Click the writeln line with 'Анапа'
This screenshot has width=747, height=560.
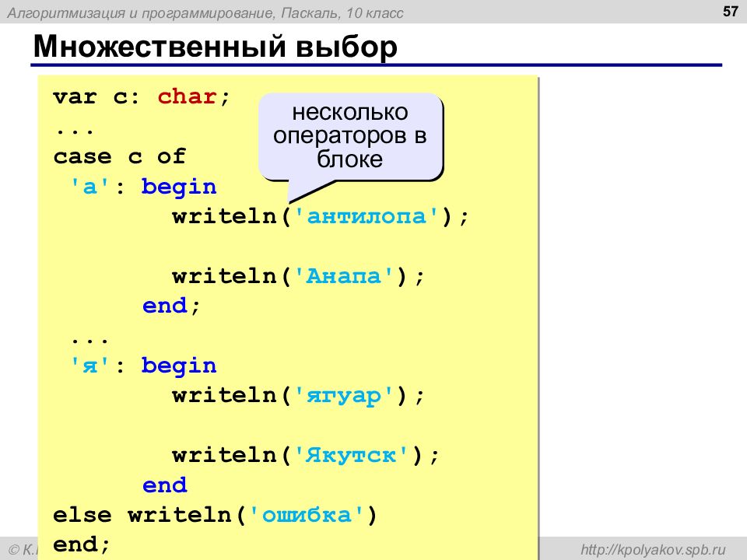298,276
